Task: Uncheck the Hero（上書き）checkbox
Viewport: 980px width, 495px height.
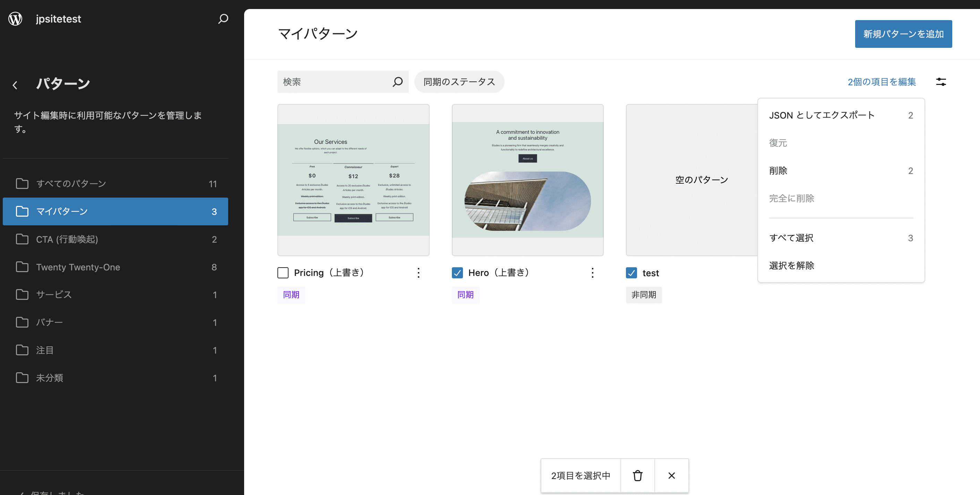Action: (x=457, y=273)
